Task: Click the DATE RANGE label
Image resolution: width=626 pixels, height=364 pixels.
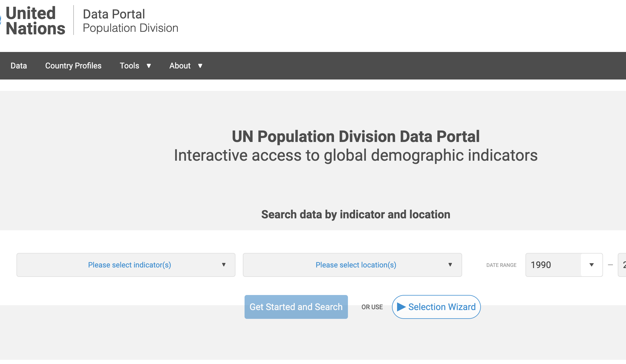Action: [501, 265]
